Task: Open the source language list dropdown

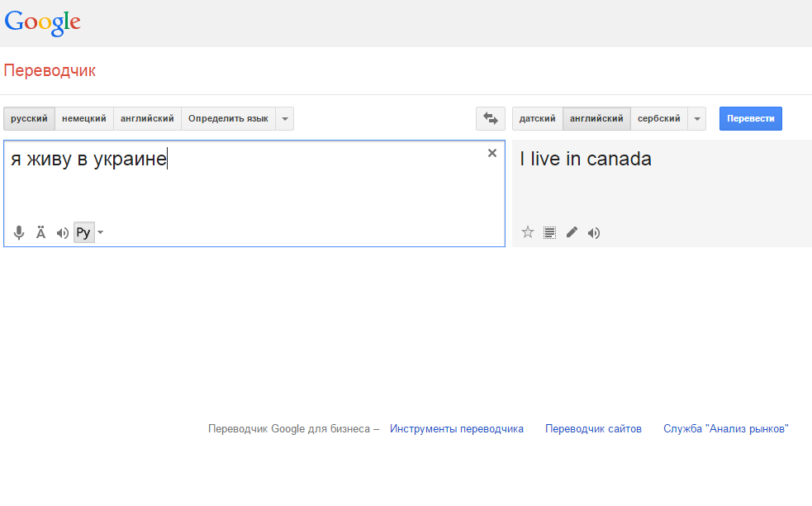Action: tap(285, 119)
